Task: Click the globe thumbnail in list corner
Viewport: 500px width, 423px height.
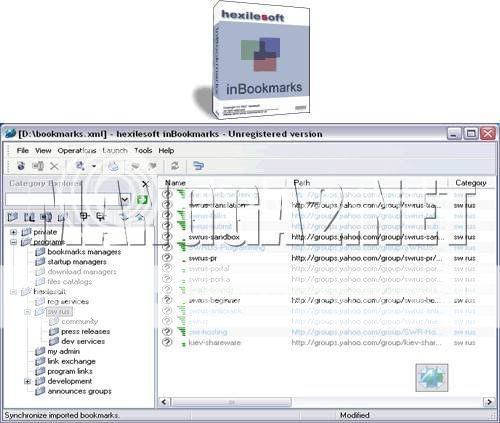Action: click(x=432, y=378)
